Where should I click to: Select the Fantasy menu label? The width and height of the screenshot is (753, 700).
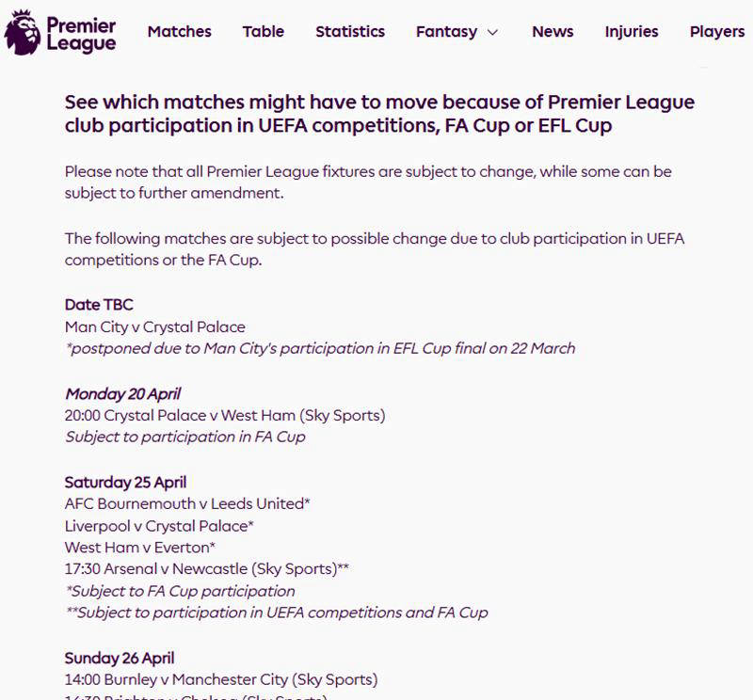(x=446, y=32)
